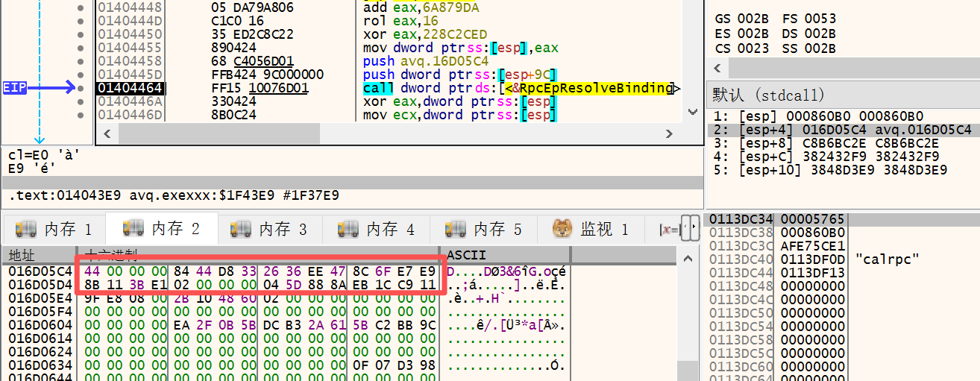Toggle breakpoint dot on row 01404455
The image size is (980, 381).
pyautogui.click(x=81, y=48)
